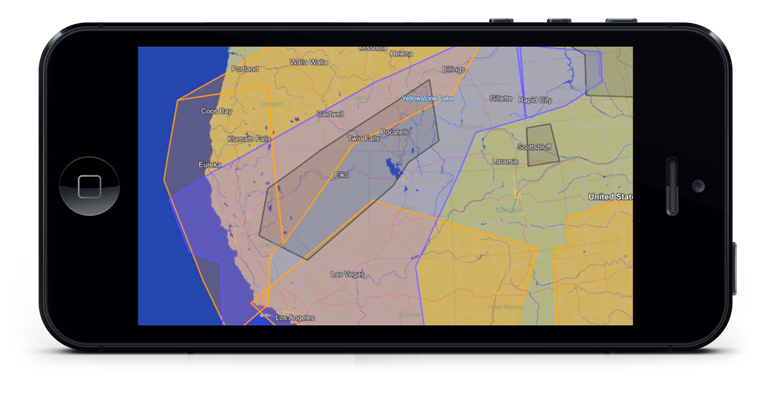
Task: Click the Rapid City label
Action: click(535, 100)
